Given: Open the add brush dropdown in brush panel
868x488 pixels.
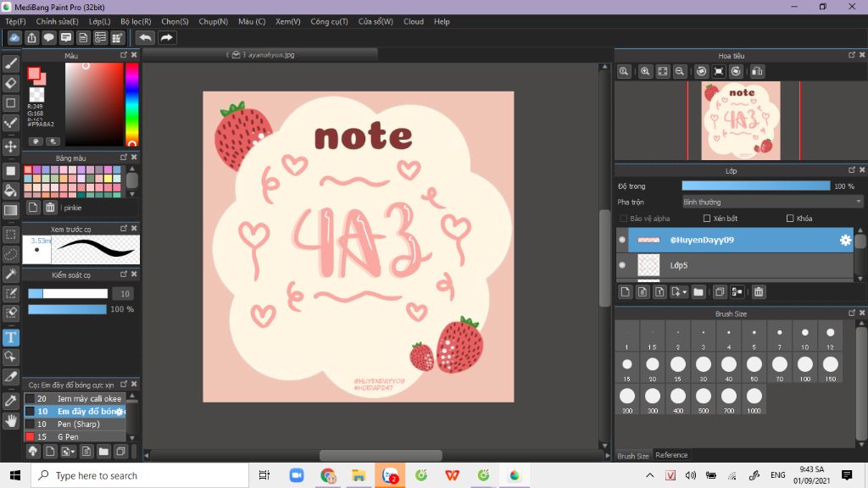Looking at the screenshot, I should [x=68, y=452].
